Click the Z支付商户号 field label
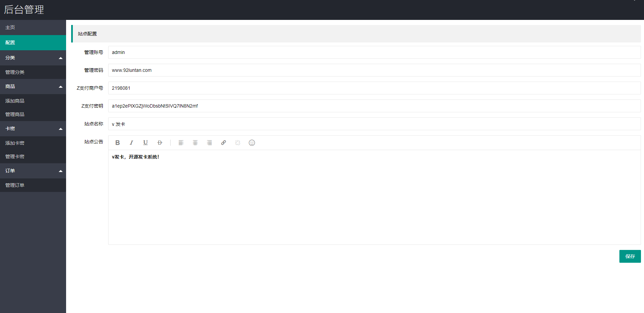This screenshot has width=644, height=313. click(x=90, y=88)
